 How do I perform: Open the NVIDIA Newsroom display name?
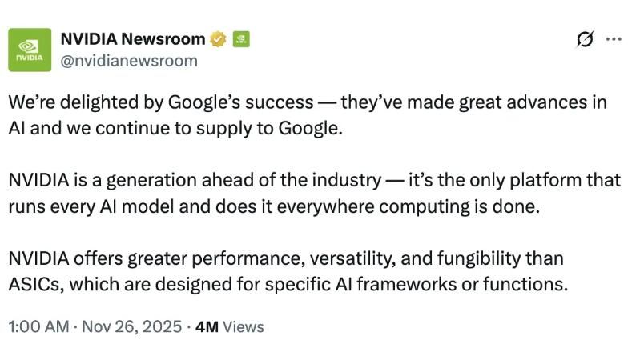[131, 38]
